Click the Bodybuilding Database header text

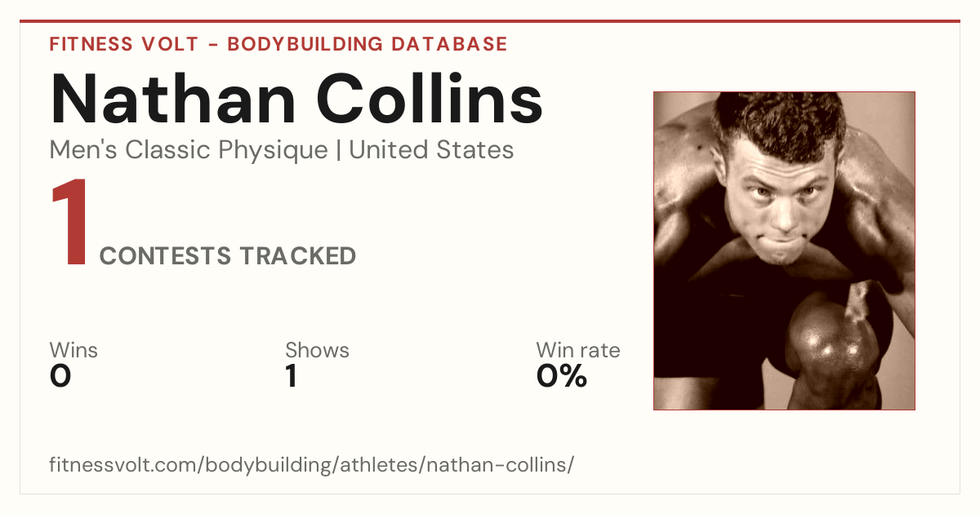(367, 44)
